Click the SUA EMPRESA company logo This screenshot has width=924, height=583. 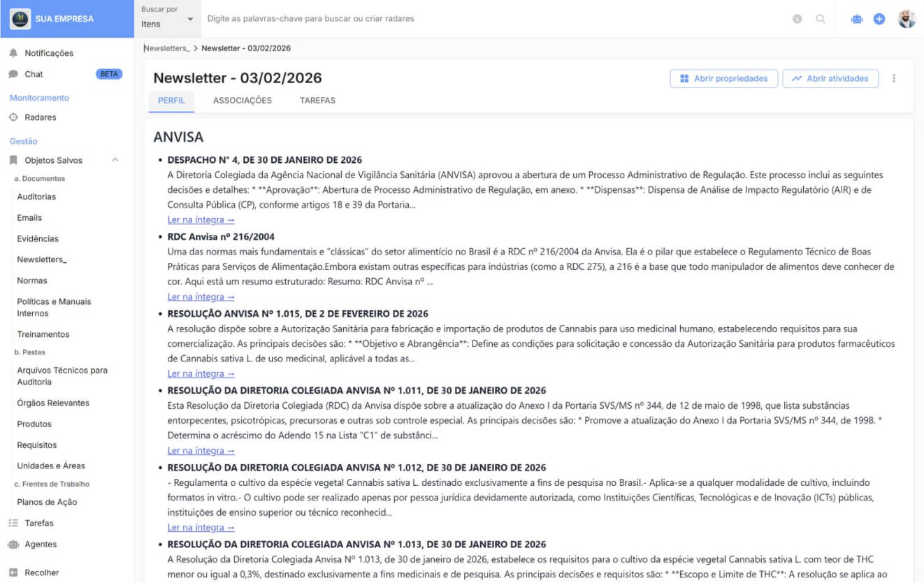tap(20, 19)
